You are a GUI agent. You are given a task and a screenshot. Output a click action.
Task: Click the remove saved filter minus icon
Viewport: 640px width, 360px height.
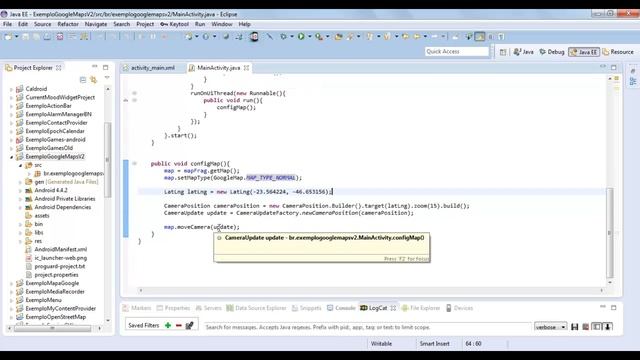(x=178, y=325)
